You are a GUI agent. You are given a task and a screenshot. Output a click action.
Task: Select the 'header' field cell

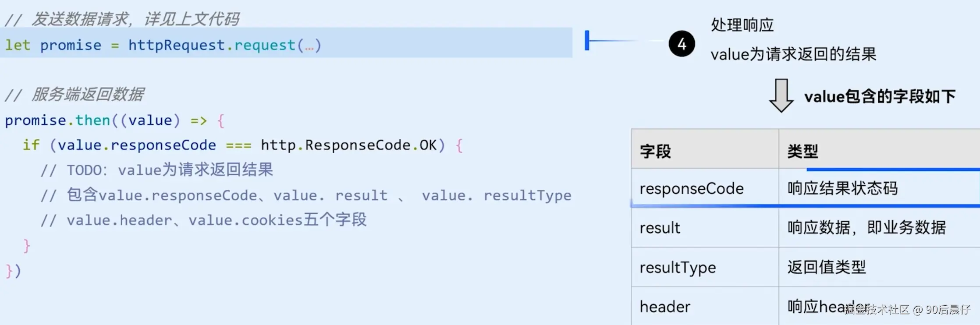pyautogui.click(x=665, y=307)
